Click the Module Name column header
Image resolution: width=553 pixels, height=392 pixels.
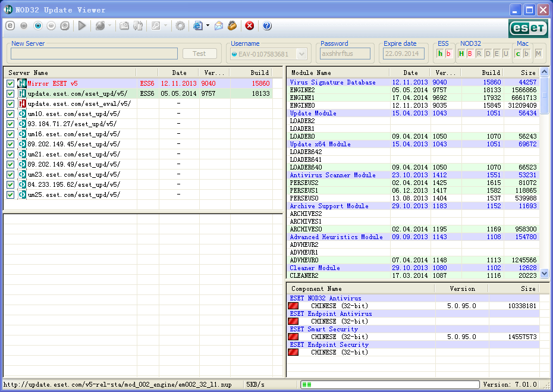click(x=338, y=73)
